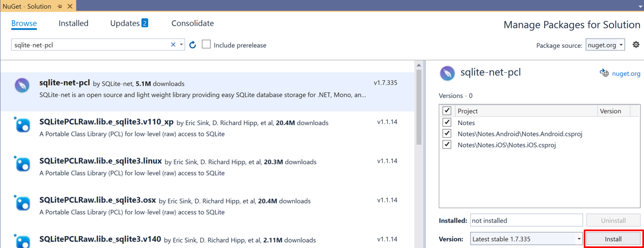This screenshot has width=644, height=248.
Task: Open the nuget.org package link
Action: (x=626, y=73)
